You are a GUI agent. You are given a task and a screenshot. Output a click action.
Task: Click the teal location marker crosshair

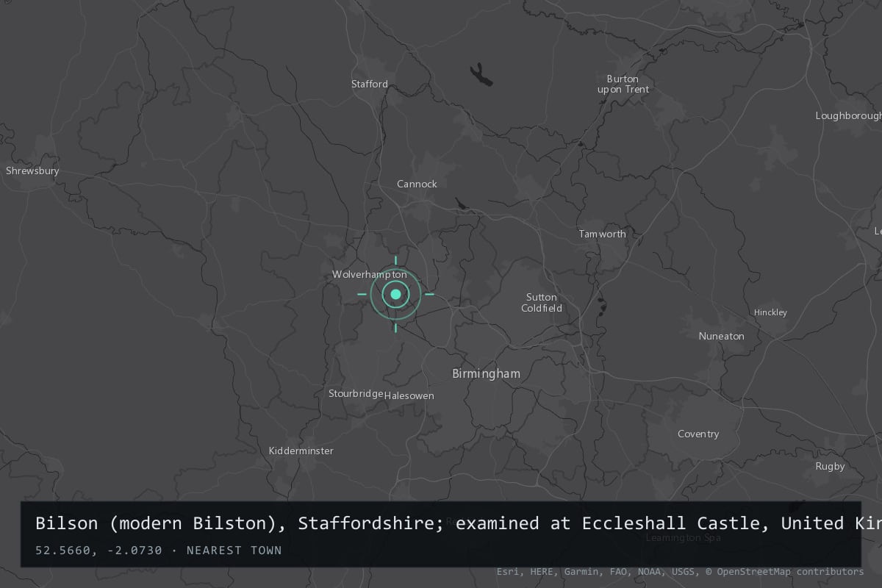pyautogui.click(x=395, y=294)
